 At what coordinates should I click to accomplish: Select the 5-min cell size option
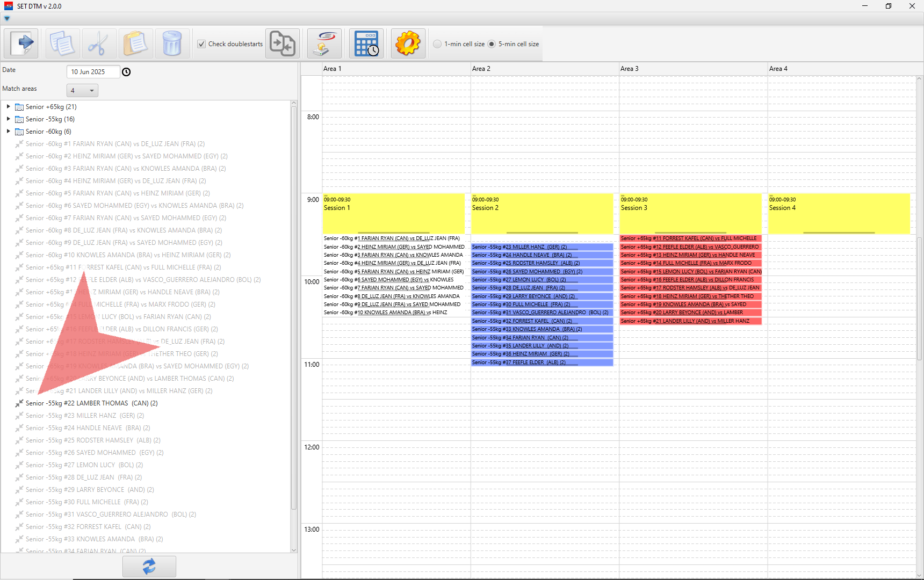pyautogui.click(x=492, y=44)
